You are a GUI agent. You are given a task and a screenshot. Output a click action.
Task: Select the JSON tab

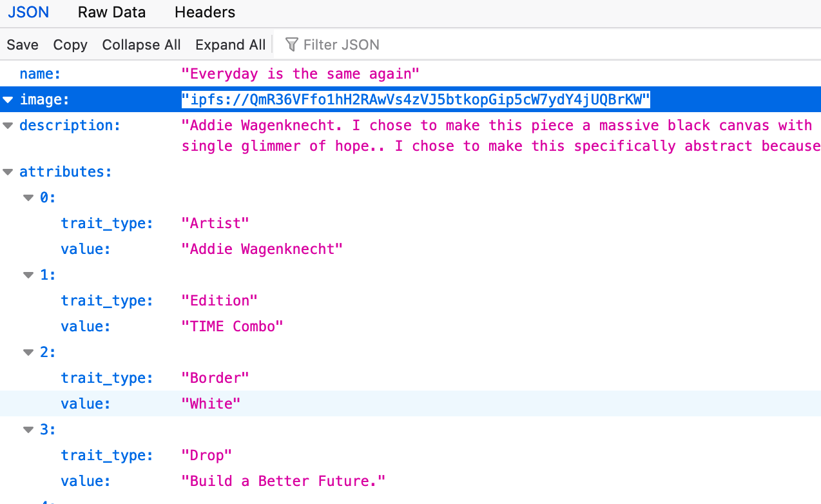(x=28, y=12)
